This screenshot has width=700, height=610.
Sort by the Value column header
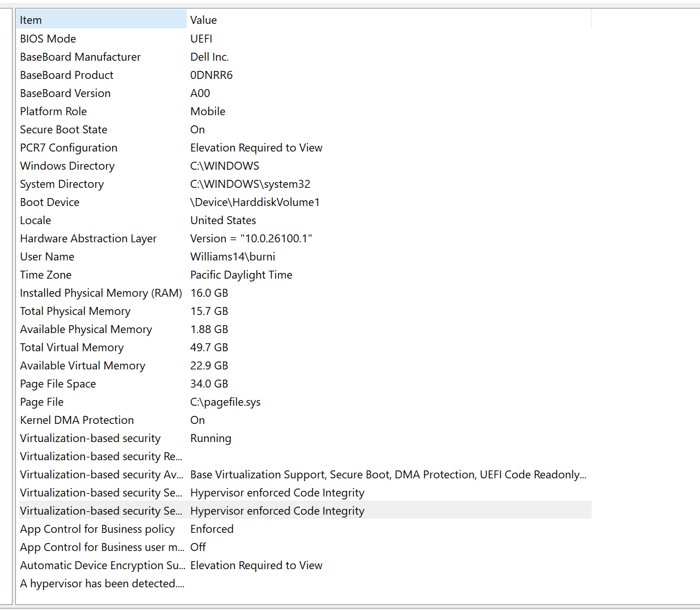[x=389, y=20]
